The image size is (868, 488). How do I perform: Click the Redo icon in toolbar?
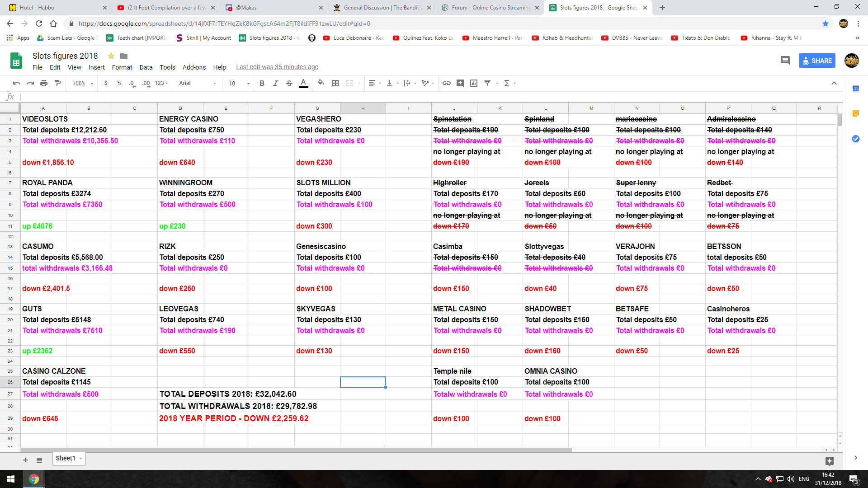point(30,83)
